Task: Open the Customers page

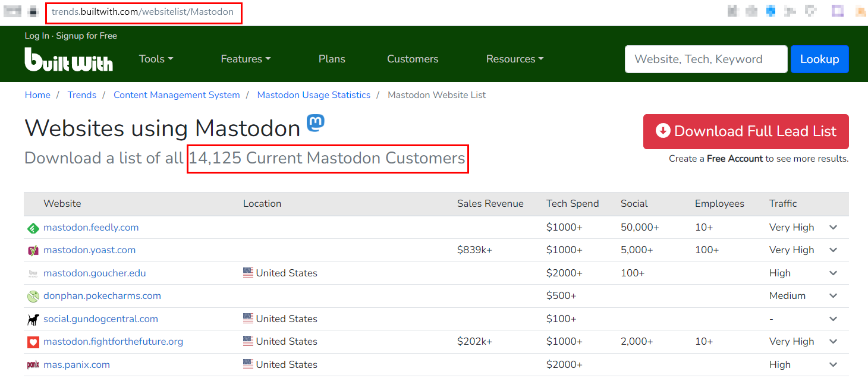Action: [413, 59]
